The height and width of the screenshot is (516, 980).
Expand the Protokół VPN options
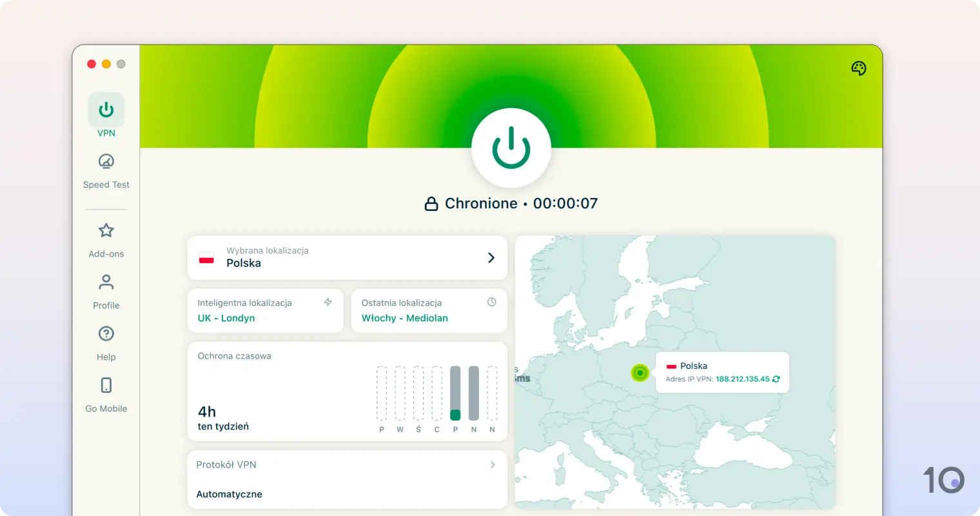(492, 464)
